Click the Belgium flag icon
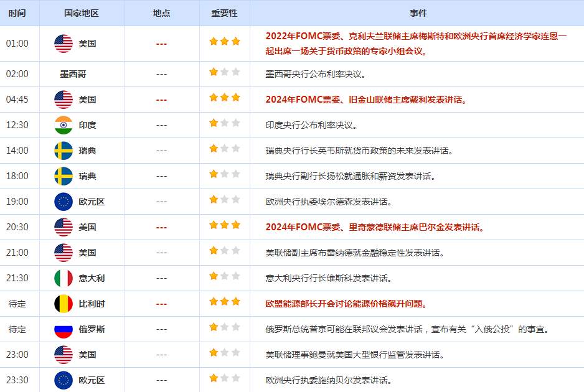Screen dimensions: 584x392 (64, 304)
